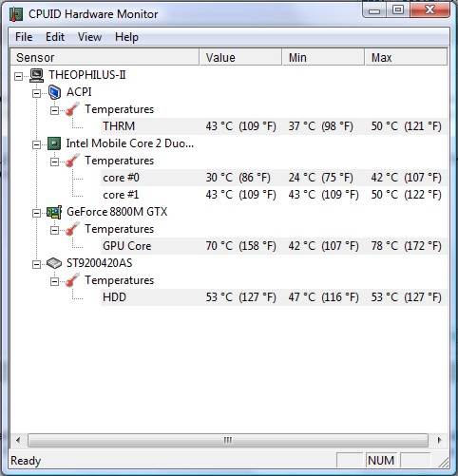The width and height of the screenshot is (458, 476).
Task: Collapse the Intel Mobile Core 2 Duo node
Action: 37,144
